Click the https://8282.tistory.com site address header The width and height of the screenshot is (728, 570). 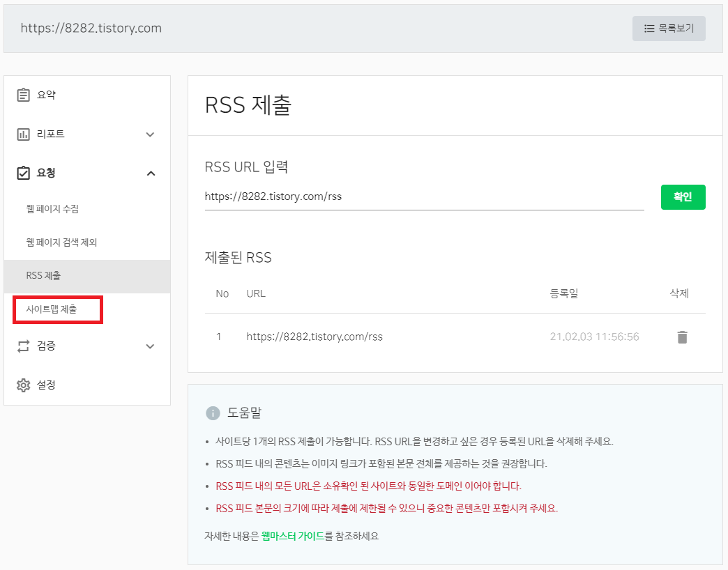click(x=91, y=29)
